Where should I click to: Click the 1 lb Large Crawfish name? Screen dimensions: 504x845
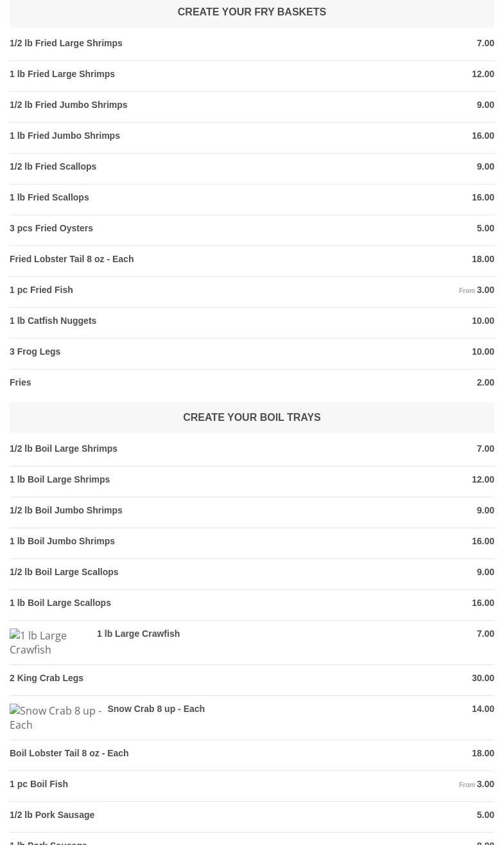pos(138,634)
